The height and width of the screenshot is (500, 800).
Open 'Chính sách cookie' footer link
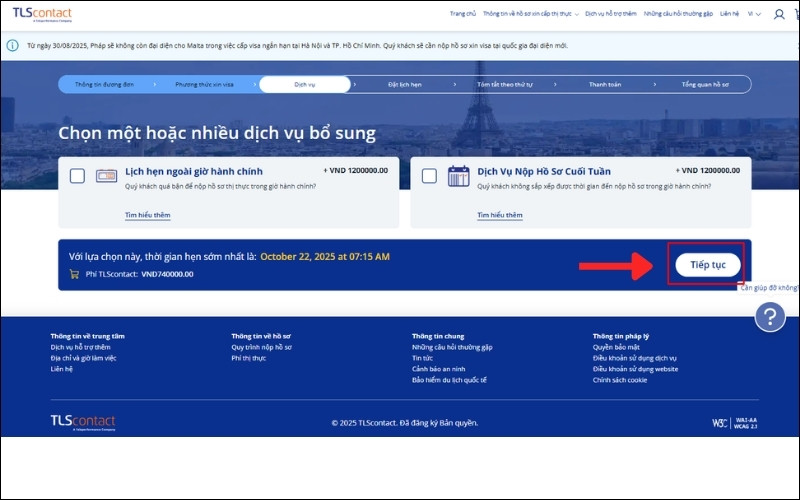click(x=619, y=380)
